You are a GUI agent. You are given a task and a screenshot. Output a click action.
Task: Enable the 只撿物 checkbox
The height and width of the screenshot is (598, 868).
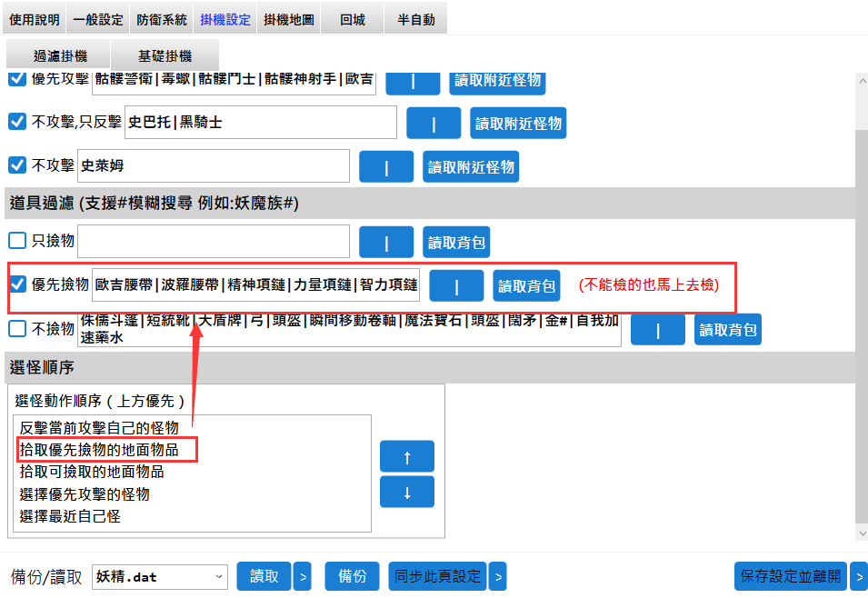click(17, 242)
